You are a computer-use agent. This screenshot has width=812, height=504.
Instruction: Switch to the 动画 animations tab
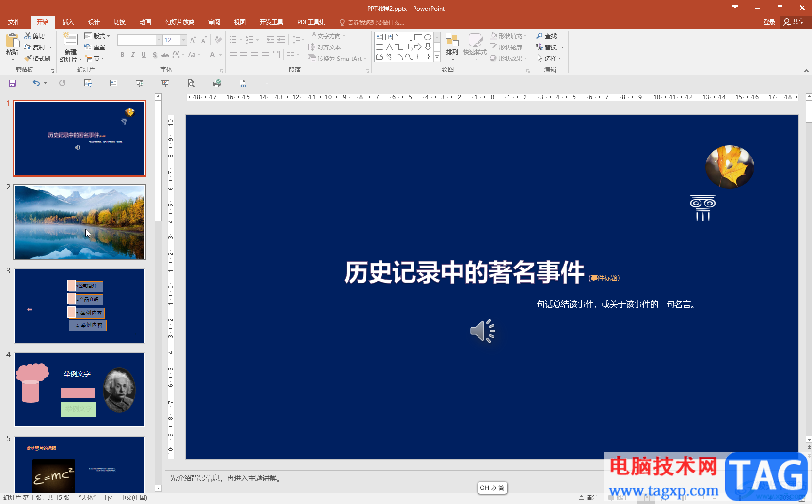pos(145,22)
